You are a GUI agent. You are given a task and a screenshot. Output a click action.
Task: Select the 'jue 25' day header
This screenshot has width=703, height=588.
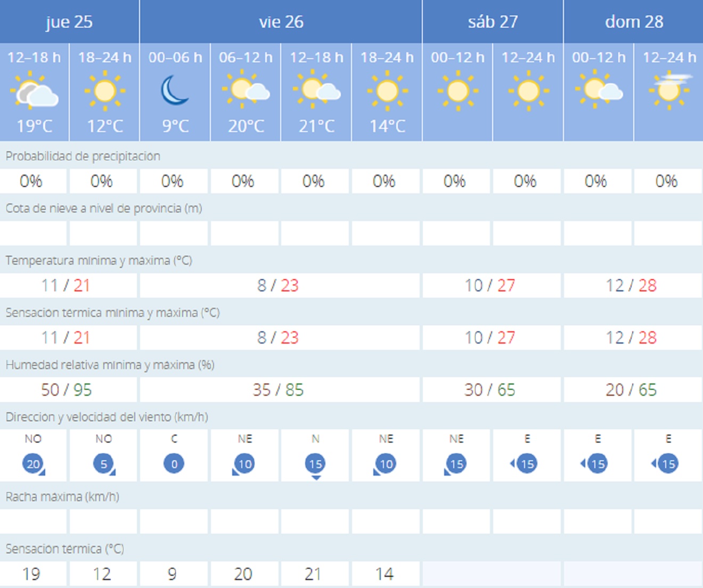(69, 22)
